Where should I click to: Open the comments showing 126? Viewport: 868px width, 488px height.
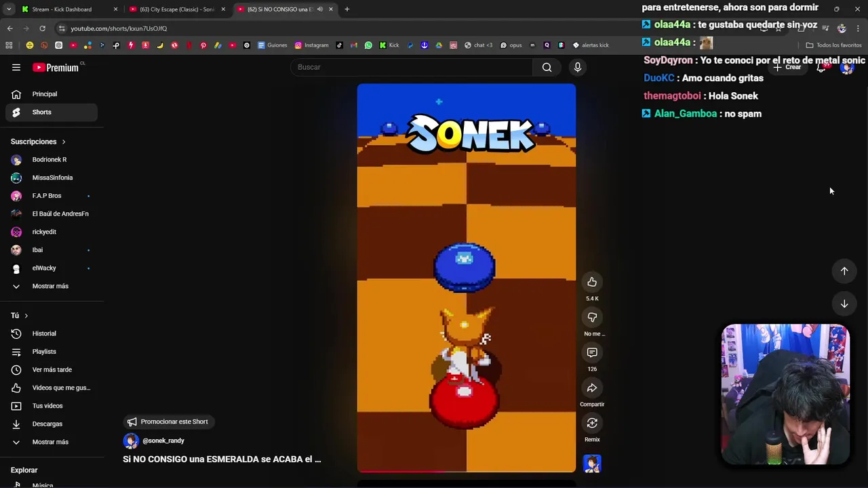592,352
